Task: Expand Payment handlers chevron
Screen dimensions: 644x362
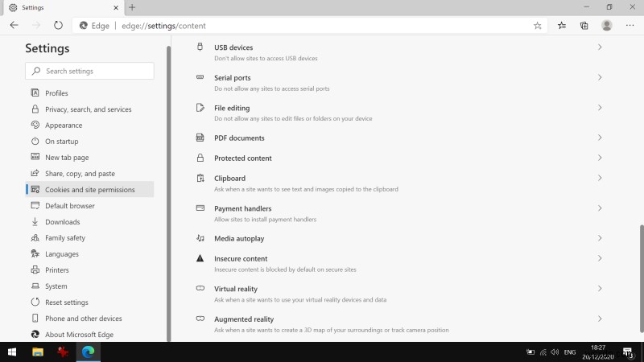Action: 600,208
